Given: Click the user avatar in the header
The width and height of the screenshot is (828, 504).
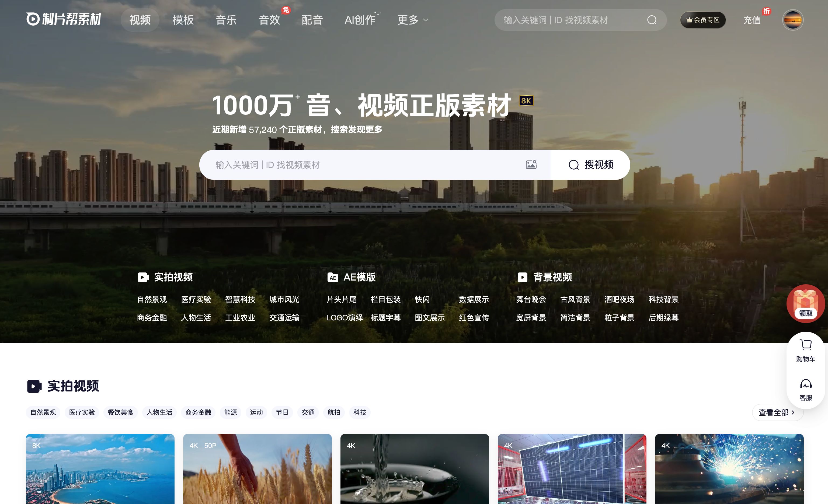Looking at the screenshot, I should [793, 20].
